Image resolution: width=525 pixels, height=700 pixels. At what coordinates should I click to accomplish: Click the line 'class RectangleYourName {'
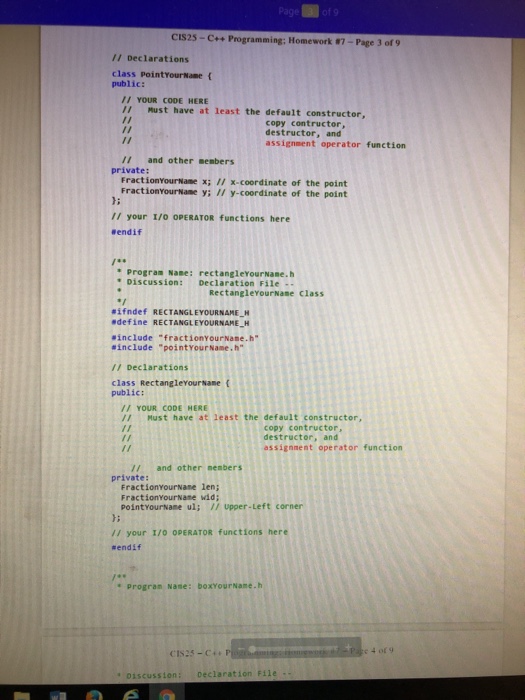(171, 383)
